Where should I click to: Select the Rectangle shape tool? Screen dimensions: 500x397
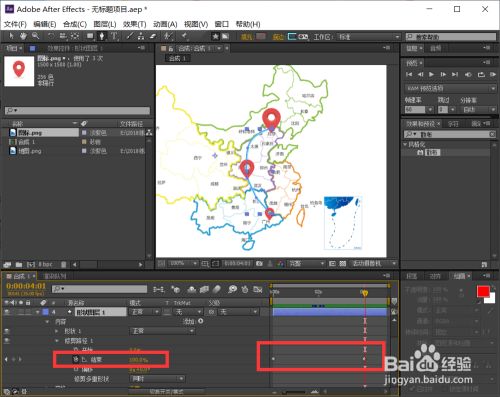tap(90, 36)
